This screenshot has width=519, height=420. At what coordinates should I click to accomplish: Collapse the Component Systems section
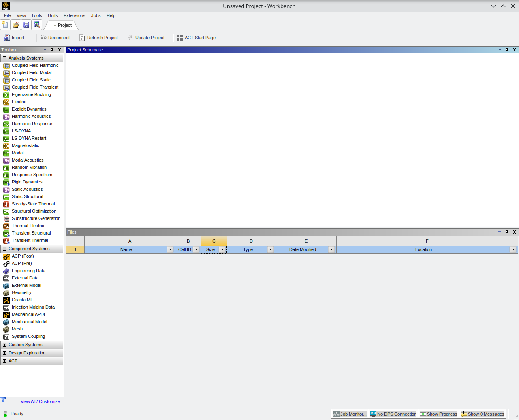click(5, 249)
